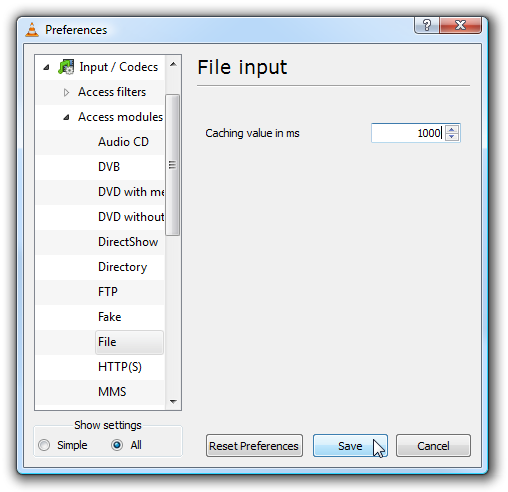
Task: Open the HTTP(S) module settings
Action: (120, 367)
